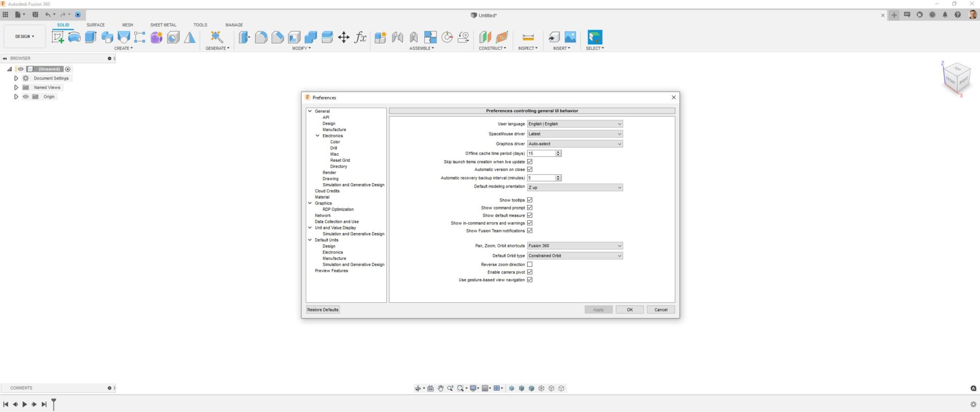Click the Restore Defaults button

click(323, 310)
